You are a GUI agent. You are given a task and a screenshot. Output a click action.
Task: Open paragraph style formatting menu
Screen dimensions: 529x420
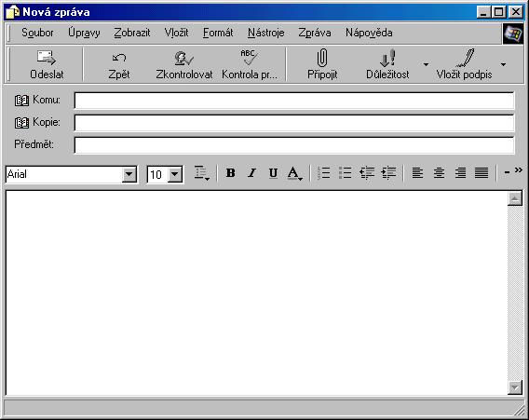[x=202, y=173]
